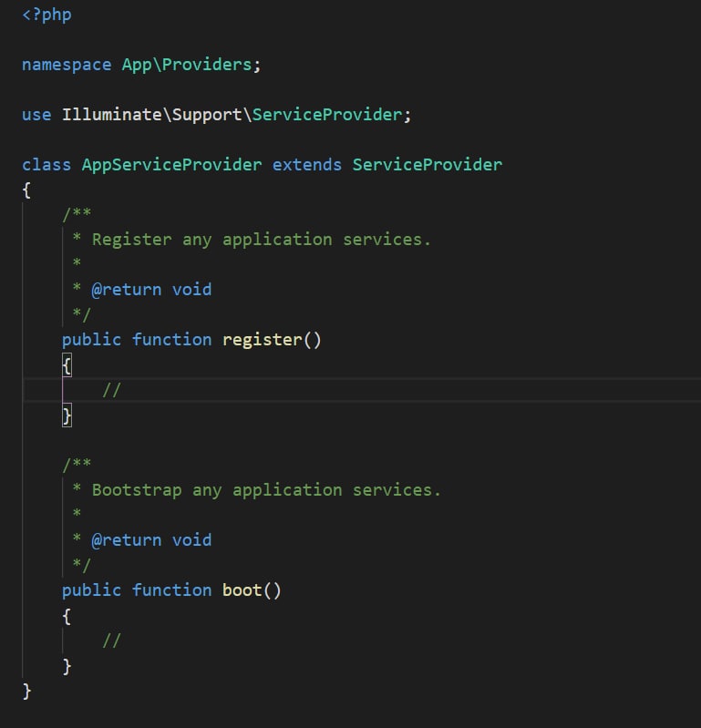The image size is (701, 728).
Task: Click 'Illuminate\Support' in the use statement
Action: point(151,115)
